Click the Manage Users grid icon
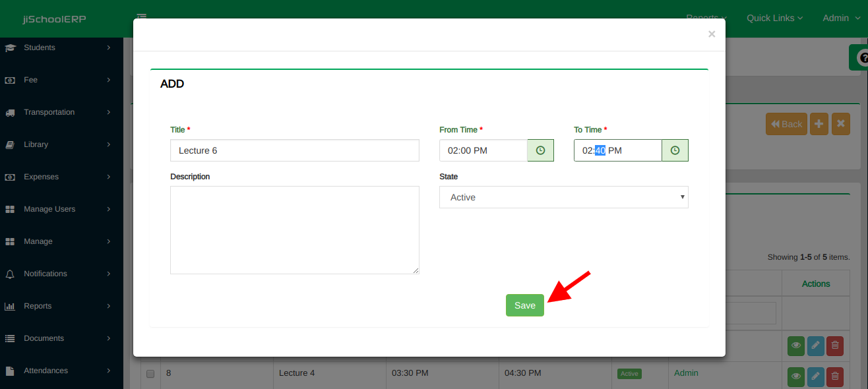 click(x=10, y=209)
